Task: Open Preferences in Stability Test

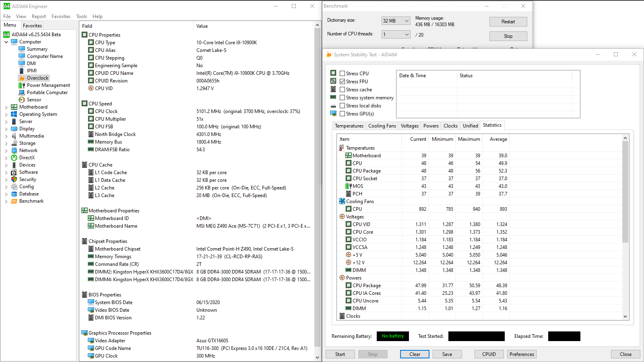Action: [x=522, y=354]
